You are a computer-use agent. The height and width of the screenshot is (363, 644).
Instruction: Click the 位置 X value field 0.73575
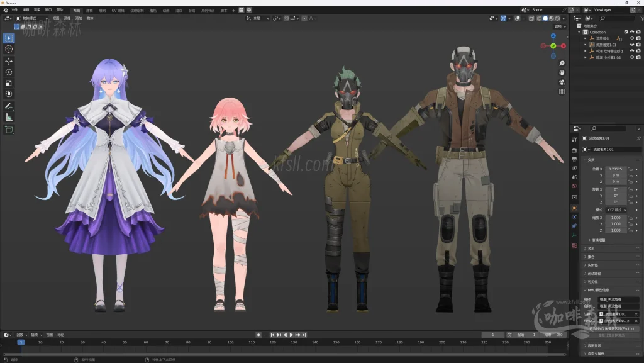pos(615,169)
